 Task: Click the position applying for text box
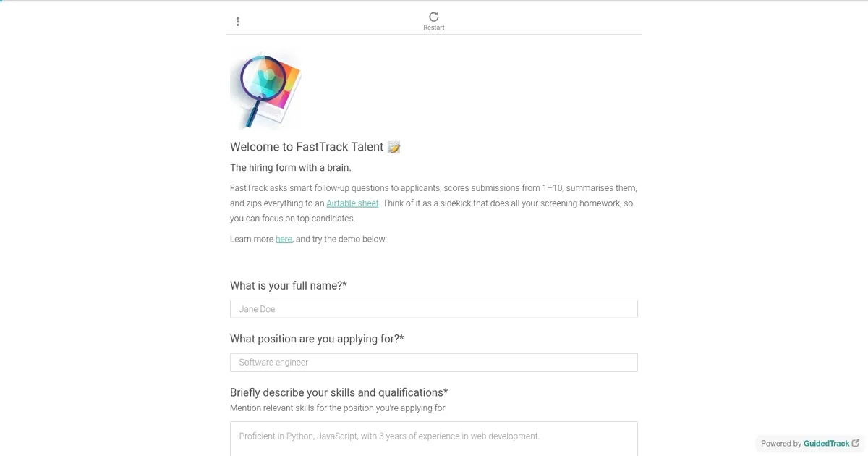[434, 363]
